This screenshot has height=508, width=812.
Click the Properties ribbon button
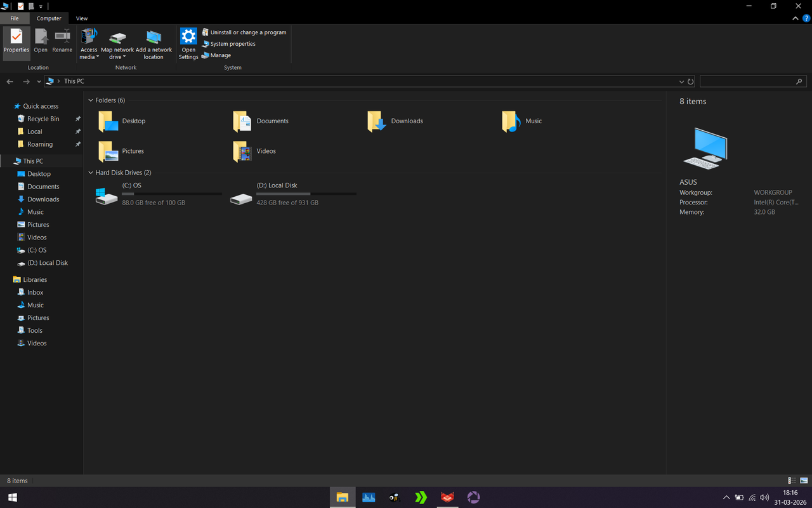[16, 43]
